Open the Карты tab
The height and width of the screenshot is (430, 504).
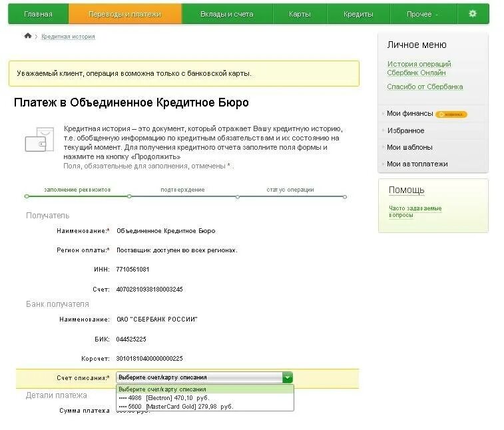[300, 14]
